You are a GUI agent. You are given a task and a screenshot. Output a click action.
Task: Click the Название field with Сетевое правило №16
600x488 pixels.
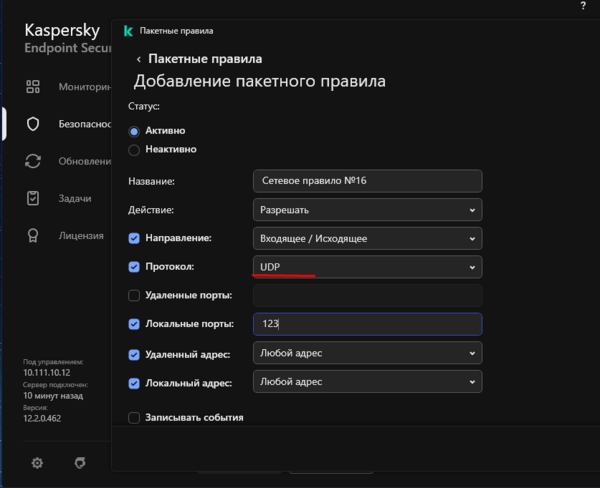tap(367, 181)
